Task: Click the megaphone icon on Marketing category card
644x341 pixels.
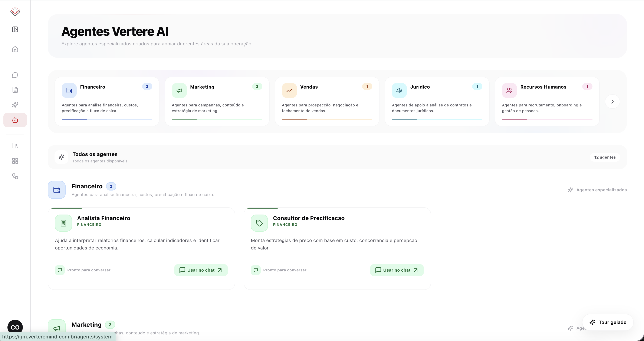Action: coord(179,90)
